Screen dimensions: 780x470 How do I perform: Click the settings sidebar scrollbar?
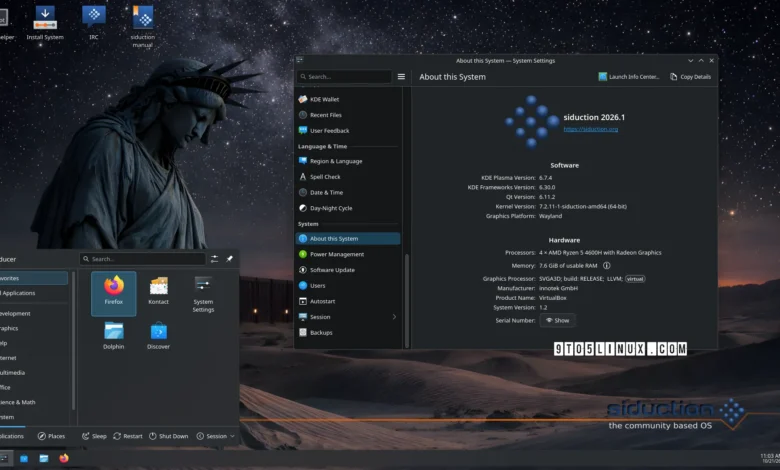coord(407,300)
